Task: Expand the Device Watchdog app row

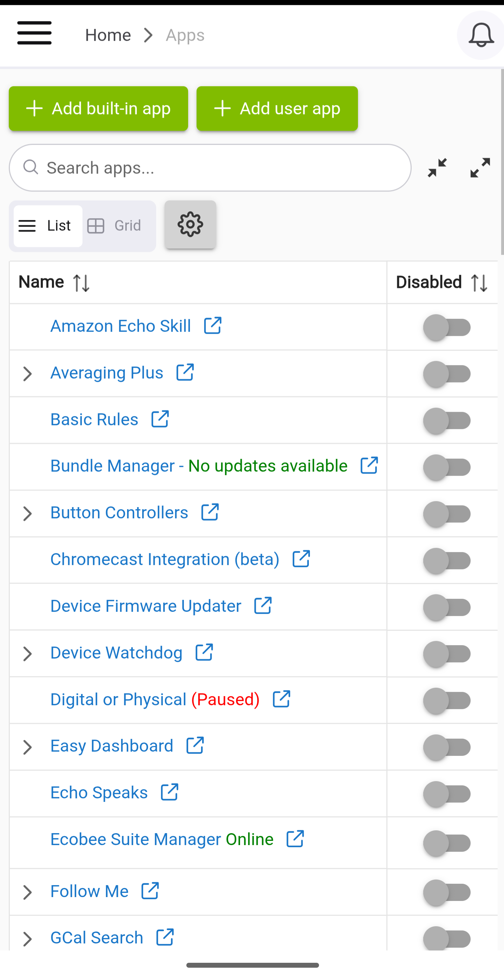Action: click(x=27, y=654)
